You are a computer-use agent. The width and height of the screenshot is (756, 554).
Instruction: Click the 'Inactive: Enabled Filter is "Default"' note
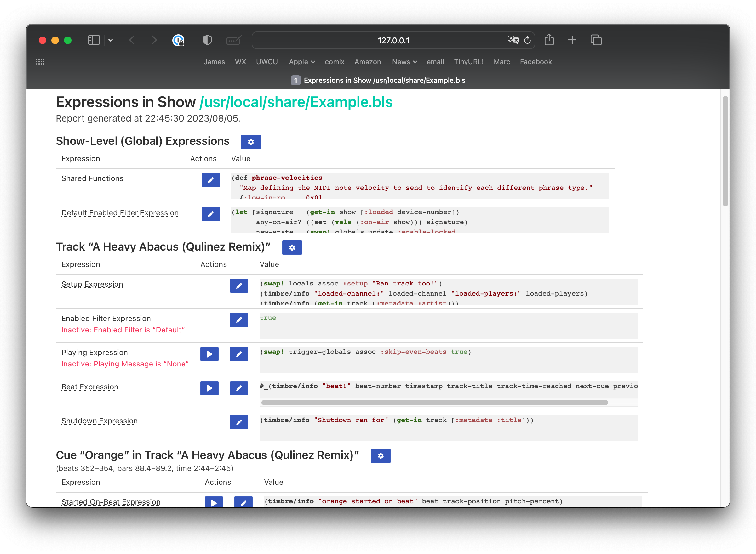[x=123, y=330]
